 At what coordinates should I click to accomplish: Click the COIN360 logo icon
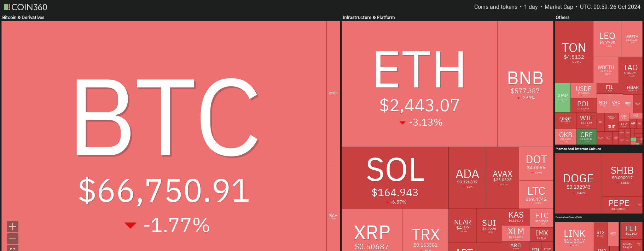click(7, 7)
